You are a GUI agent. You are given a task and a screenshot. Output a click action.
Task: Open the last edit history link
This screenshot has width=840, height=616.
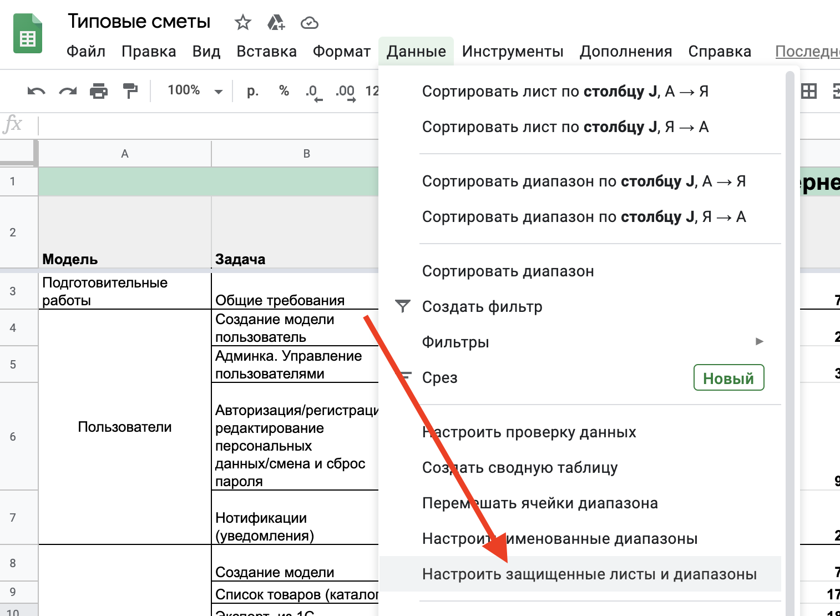(x=807, y=52)
